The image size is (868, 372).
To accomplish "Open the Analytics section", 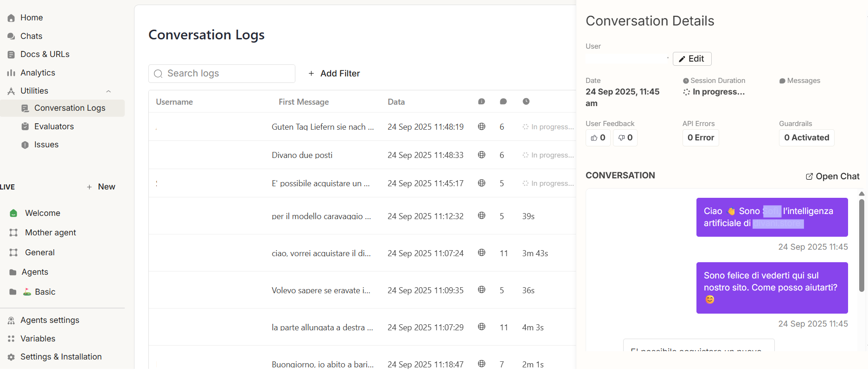I will pos(37,73).
